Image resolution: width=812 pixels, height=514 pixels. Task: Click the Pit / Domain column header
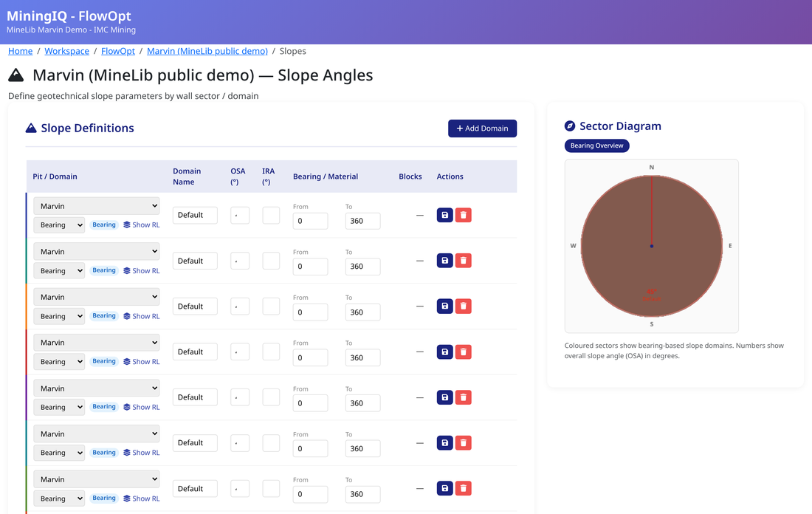pyautogui.click(x=55, y=177)
